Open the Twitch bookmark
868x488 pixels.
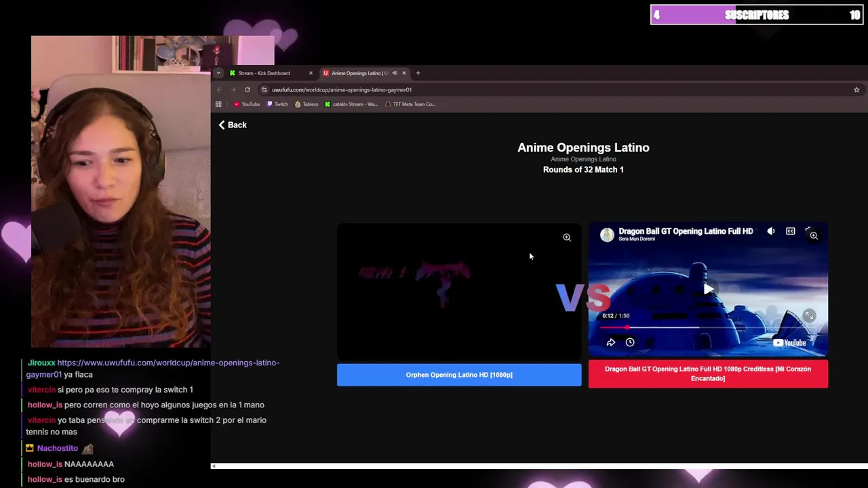277,104
